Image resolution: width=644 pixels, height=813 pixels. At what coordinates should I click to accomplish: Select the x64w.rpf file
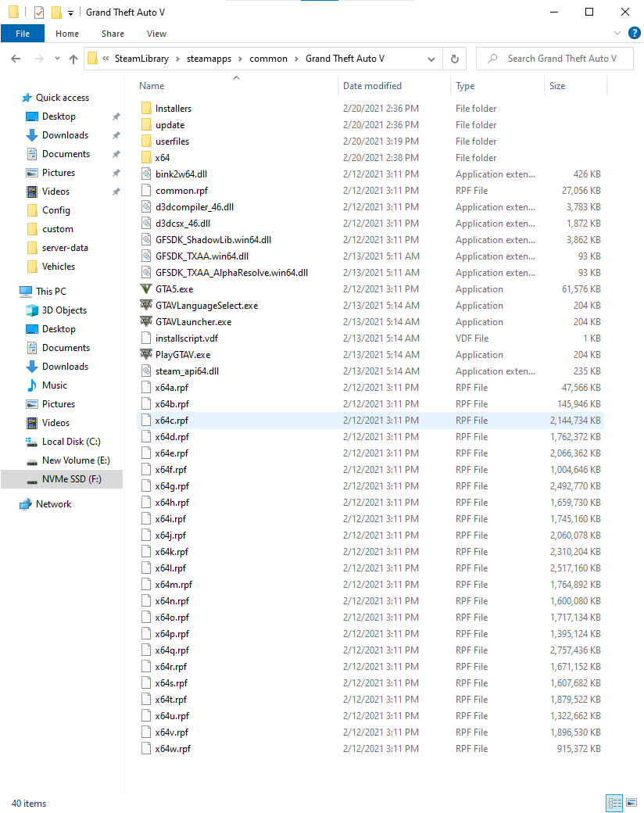370,748
